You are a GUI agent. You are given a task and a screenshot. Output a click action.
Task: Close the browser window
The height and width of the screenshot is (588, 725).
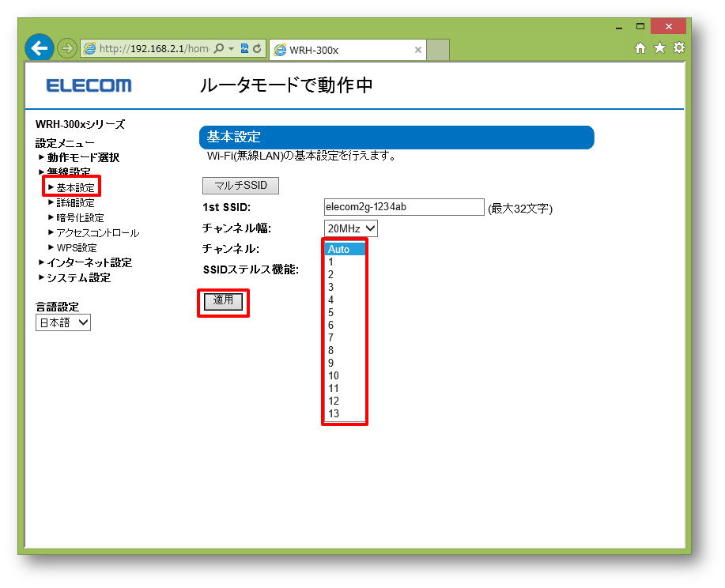[668, 26]
